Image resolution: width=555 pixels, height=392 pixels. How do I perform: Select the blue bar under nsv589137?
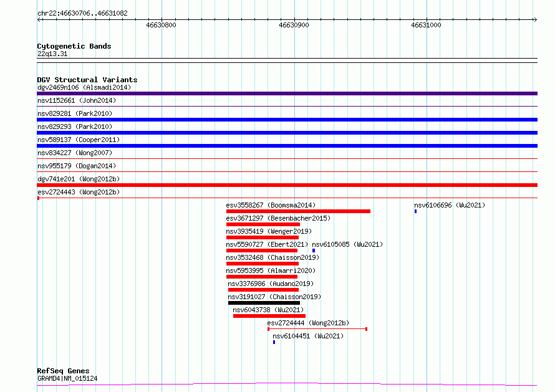pyautogui.click(x=287, y=146)
